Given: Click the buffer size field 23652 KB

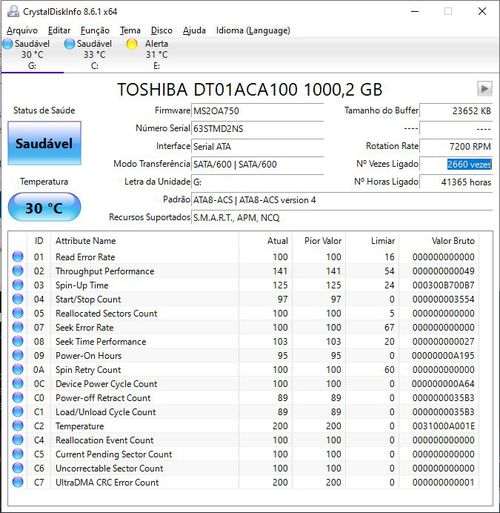Looking at the screenshot, I should (x=456, y=111).
